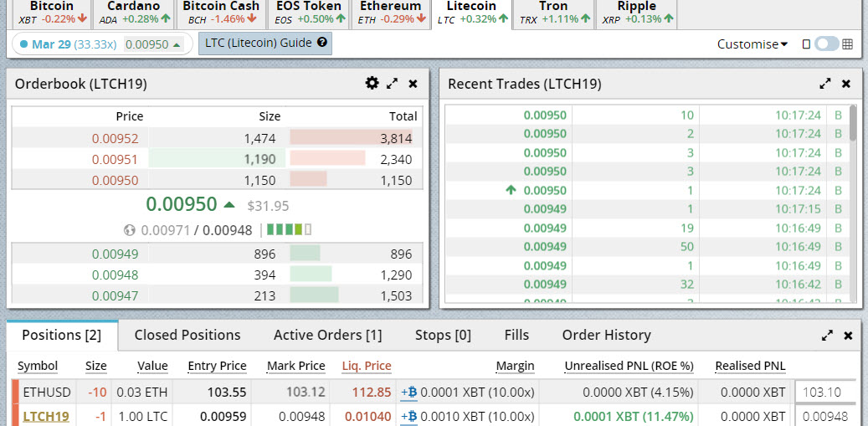Switch to the Ripple XRP tab

click(636, 13)
